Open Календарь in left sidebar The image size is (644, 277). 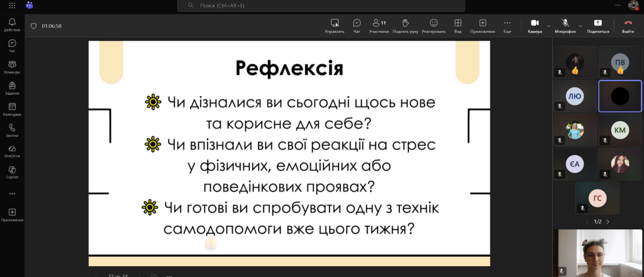click(x=12, y=109)
